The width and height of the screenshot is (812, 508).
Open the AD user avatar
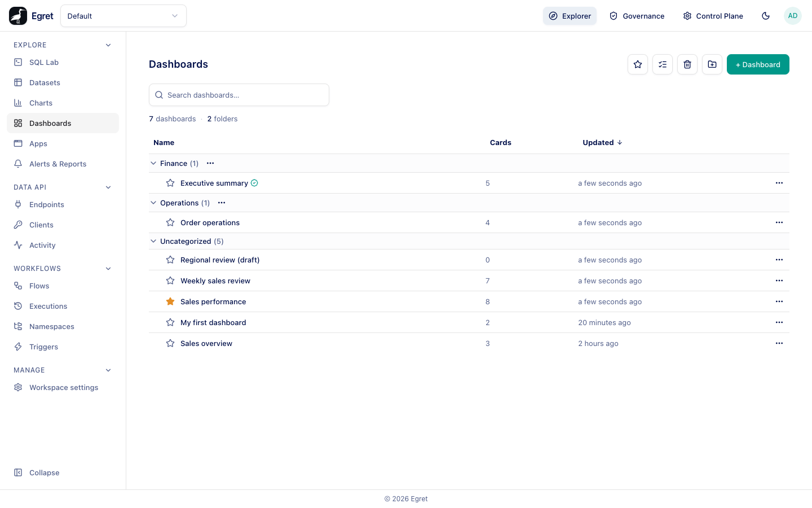(x=793, y=16)
